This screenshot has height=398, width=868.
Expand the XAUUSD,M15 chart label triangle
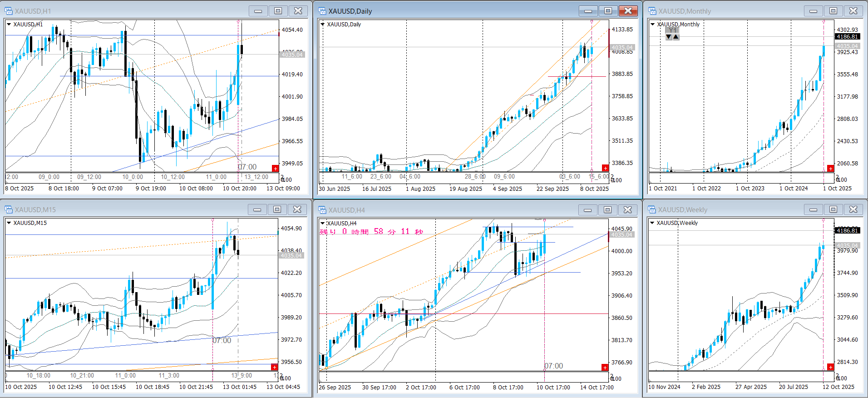[9, 223]
